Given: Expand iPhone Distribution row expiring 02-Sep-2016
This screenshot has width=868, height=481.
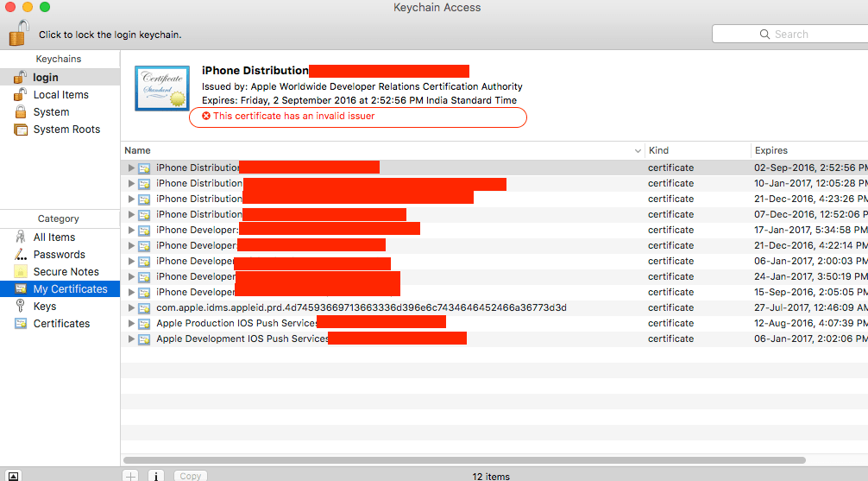Looking at the screenshot, I should tap(131, 168).
